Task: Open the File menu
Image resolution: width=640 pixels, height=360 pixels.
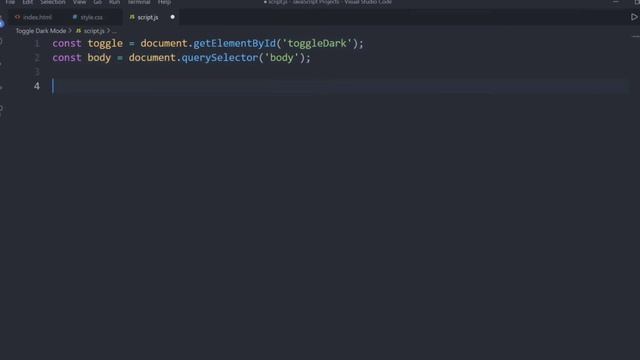Action: pos(10,2)
